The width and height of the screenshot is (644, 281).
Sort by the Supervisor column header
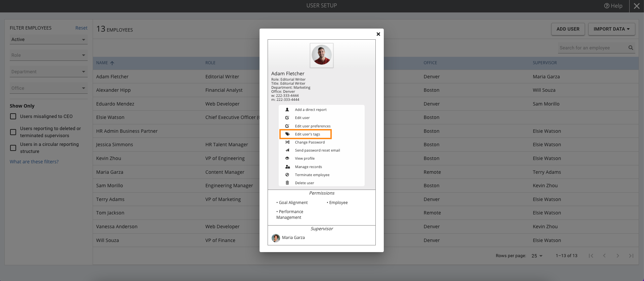click(545, 63)
